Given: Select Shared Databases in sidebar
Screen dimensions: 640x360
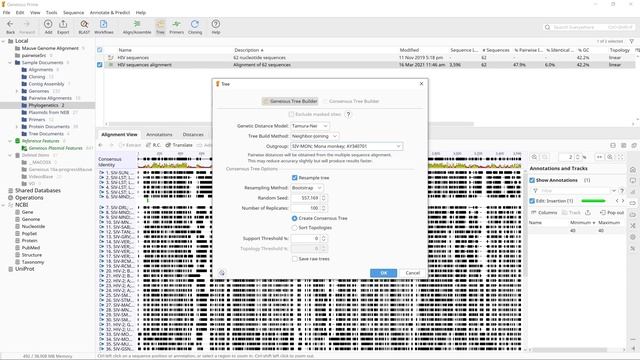Looking at the screenshot, I should tap(38, 191).
